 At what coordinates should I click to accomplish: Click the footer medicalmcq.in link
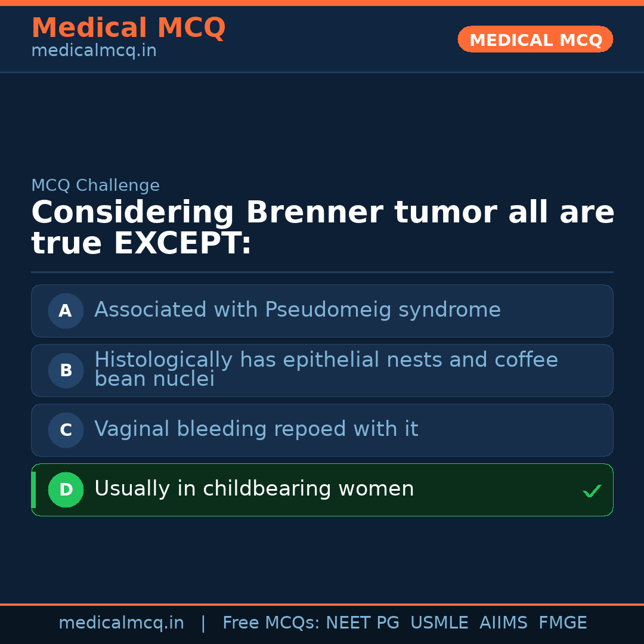(x=121, y=623)
